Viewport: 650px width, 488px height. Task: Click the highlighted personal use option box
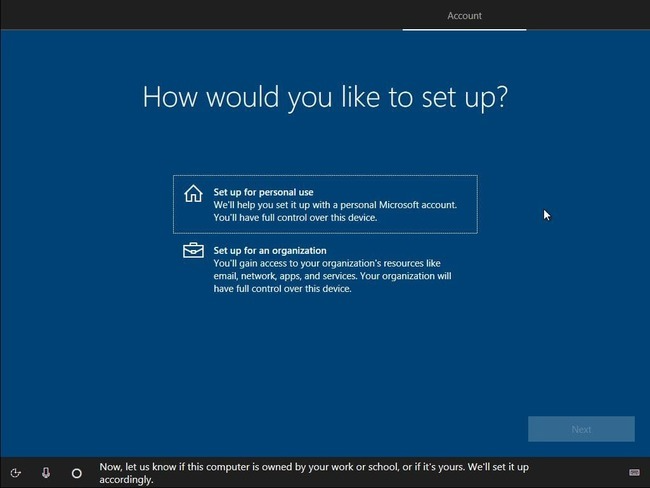coord(325,204)
